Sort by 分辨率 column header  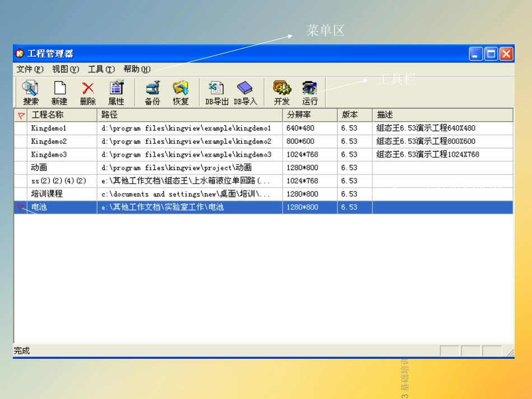[309, 115]
